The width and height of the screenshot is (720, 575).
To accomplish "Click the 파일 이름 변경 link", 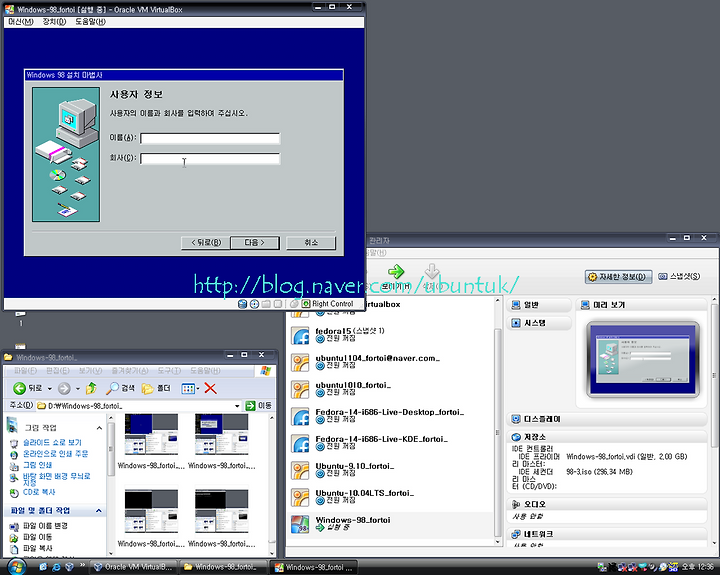I will click(45, 526).
